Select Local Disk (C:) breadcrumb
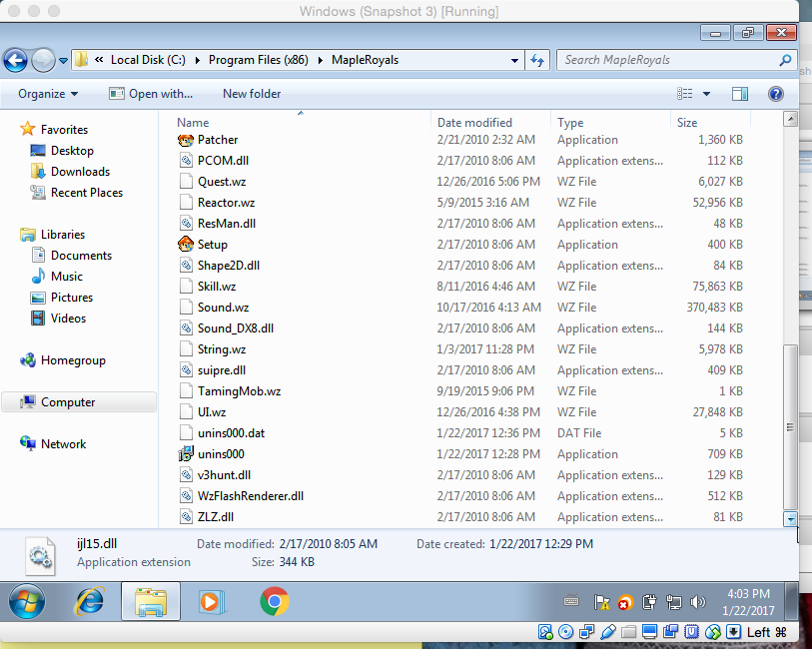 click(x=148, y=60)
